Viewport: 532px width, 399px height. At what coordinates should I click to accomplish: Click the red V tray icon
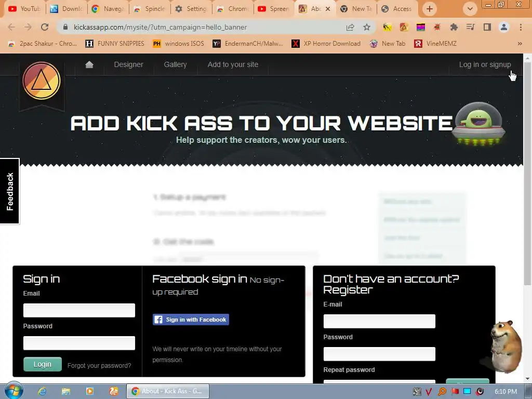429,392
